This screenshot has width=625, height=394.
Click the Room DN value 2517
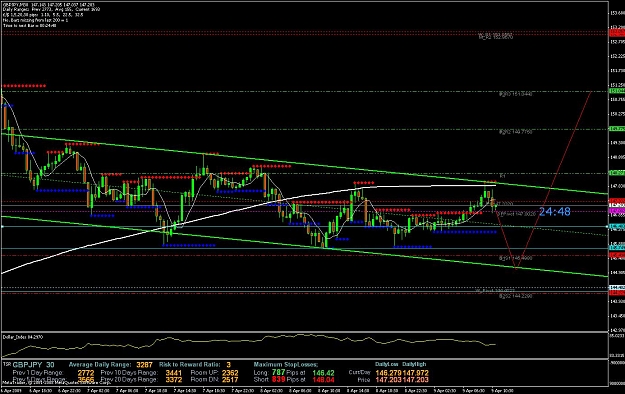[x=230, y=380]
